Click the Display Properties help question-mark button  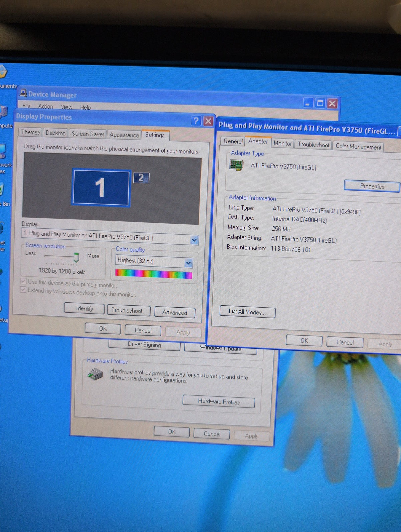tap(196, 121)
